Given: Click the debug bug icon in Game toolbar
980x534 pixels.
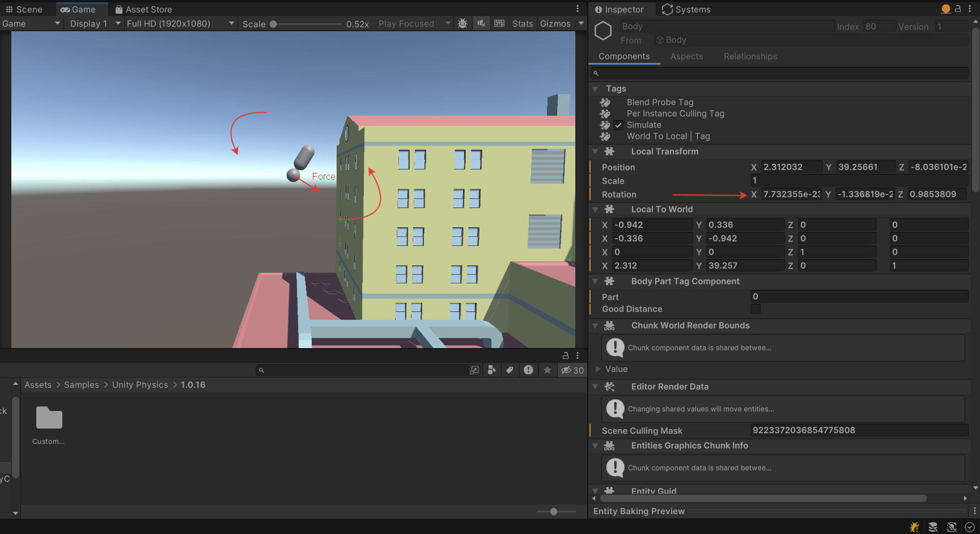Looking at the screenshot, I should 463,23.
